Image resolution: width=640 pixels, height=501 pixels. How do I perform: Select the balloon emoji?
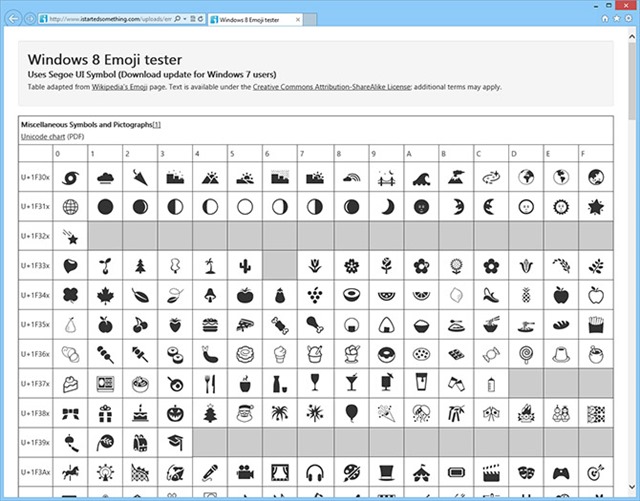351,413
